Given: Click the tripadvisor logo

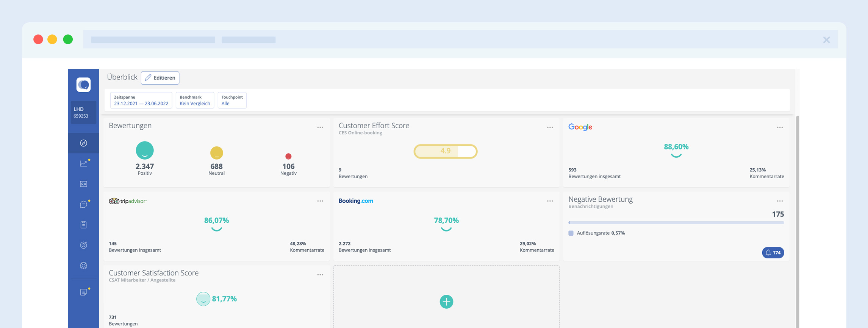Looking at the screenshot, I should point(128,201).
